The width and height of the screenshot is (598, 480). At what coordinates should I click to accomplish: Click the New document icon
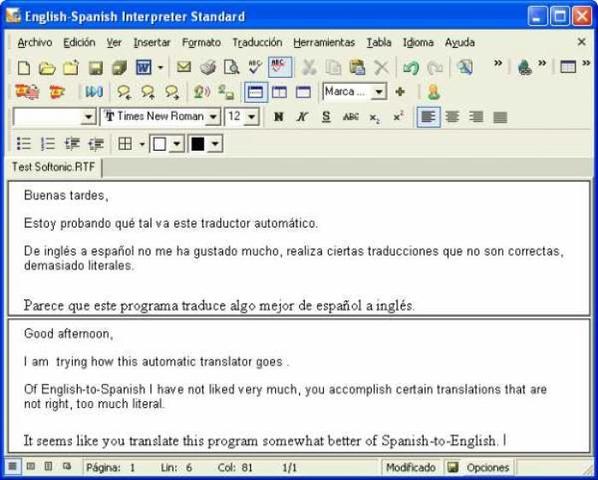pyautogui.click(x=24, y=68)
